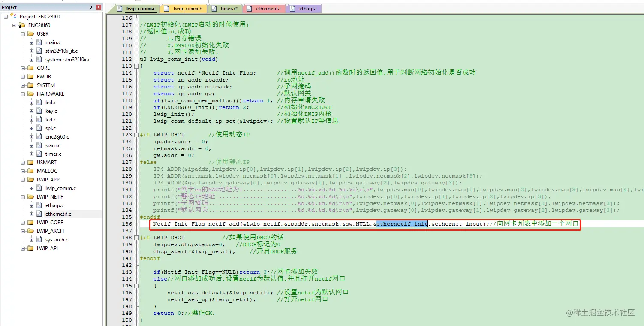Screen dimensions: 644x326
Task: Click the FWLIB group folder icon
Action: click(x=30, y=77)
